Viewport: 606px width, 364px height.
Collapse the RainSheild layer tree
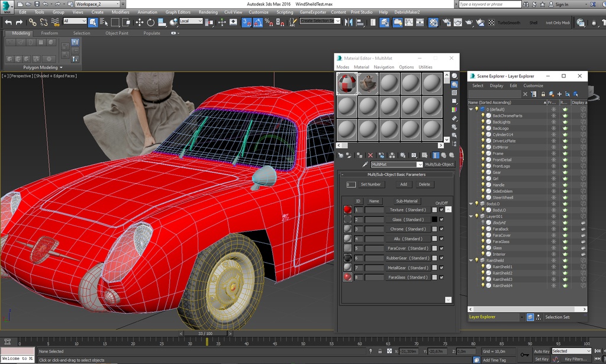471,260
